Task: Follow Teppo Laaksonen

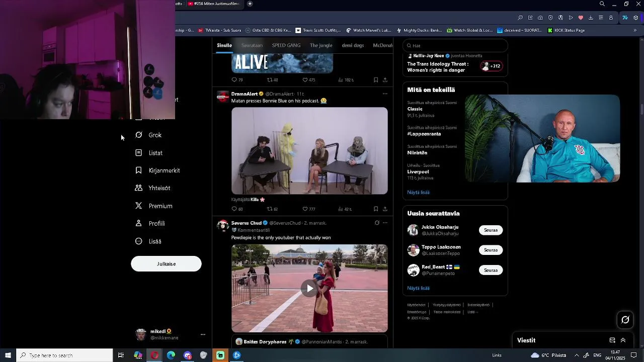Action: 491,250
